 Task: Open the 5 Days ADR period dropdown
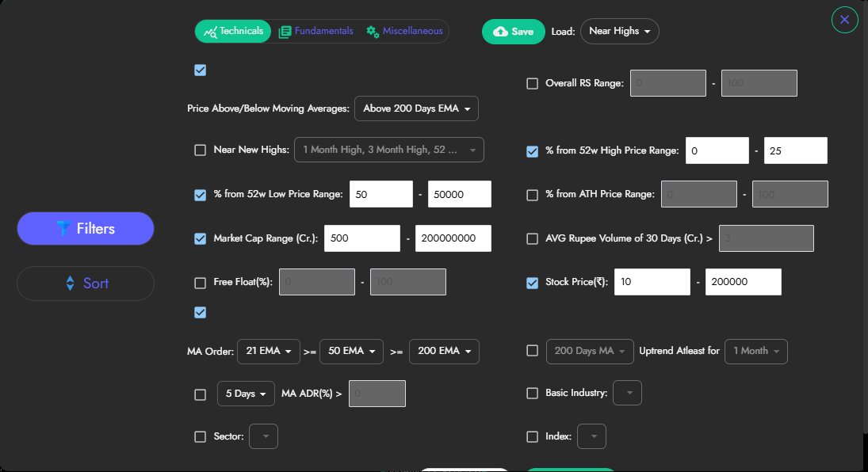[246, 394]
